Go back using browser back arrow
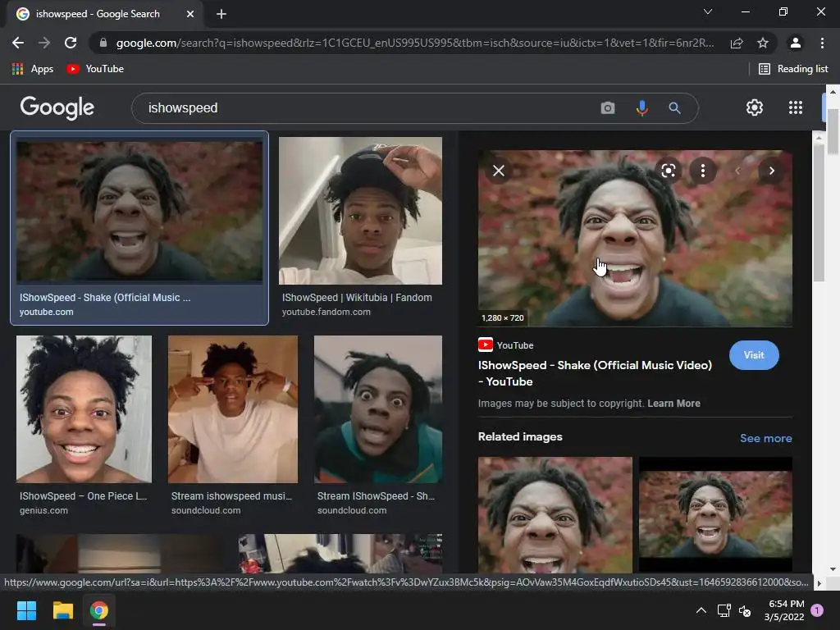840x630 pixels. (18, 43)
